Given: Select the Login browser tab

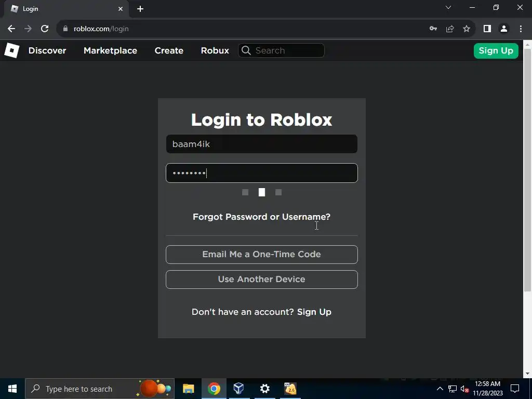Looking at the screenshot, I should [x=66, y=9].
